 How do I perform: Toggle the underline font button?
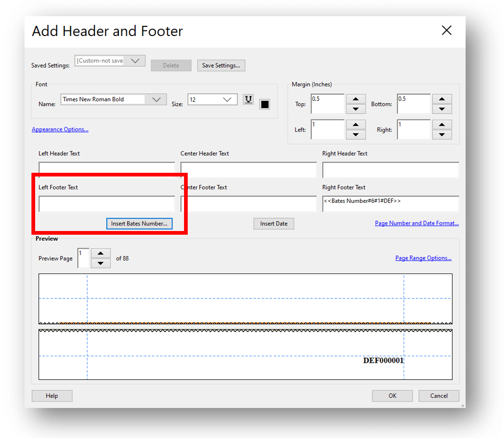[248, 100]
